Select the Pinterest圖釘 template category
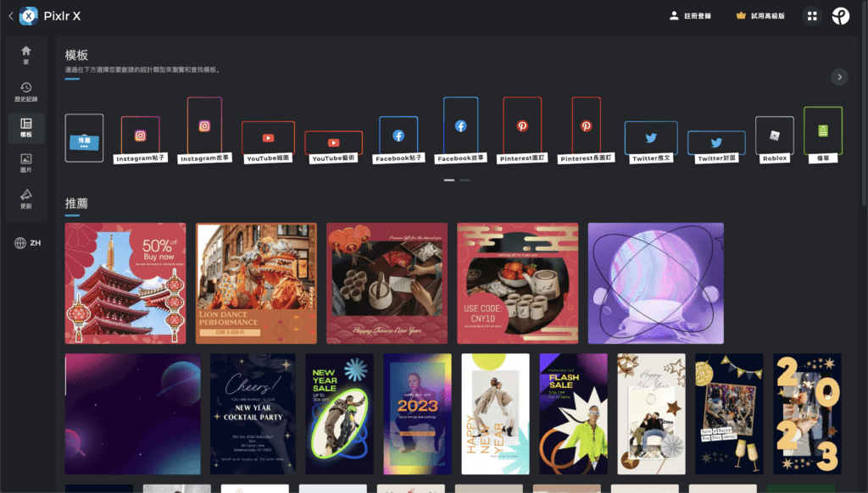Image resolution: width=868 pixels, height=493 pixels. coord(522,126)
